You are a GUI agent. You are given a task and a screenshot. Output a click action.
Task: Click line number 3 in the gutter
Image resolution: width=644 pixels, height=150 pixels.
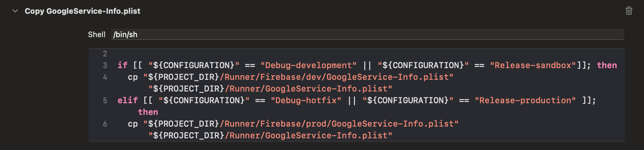tap(105, 65)
